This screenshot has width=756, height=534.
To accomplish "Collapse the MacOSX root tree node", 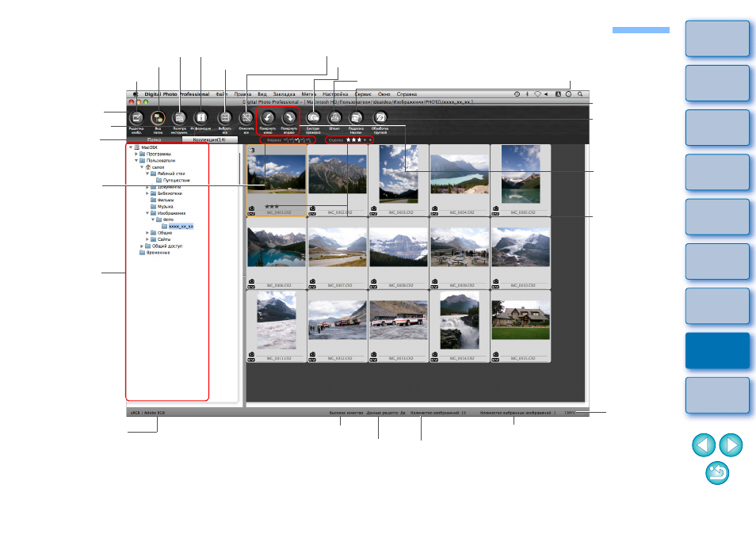I will pyautogui.click(x=131, y=147).
